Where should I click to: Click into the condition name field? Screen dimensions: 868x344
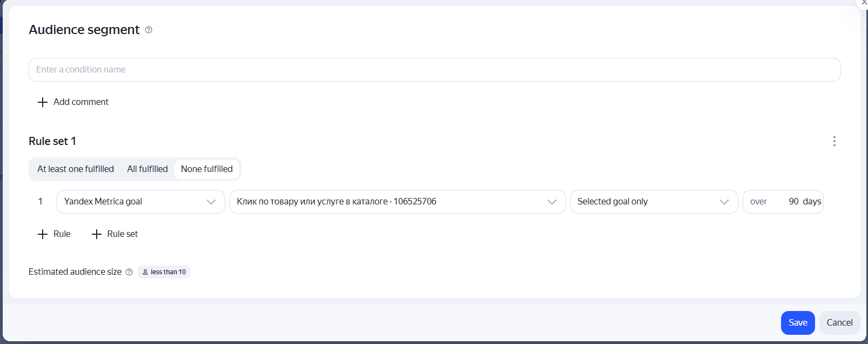(435, 70)
